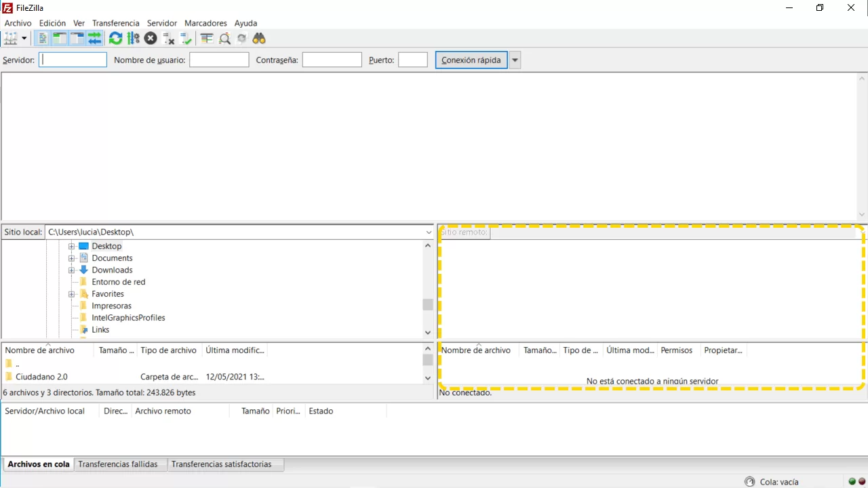Sort remote list by Nombre de archivo
Viewport: 868px width, 488px height.
(479, 350)
